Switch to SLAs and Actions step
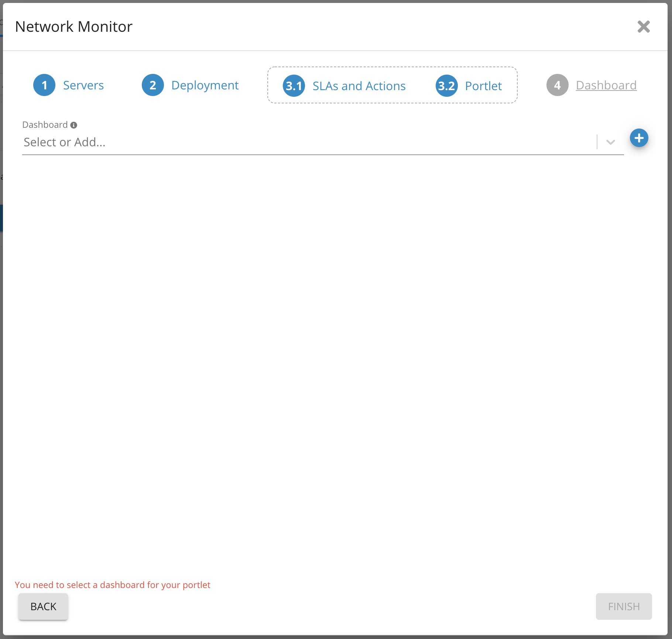The width and height of the screenshot is (672, 639). point(359,86)
